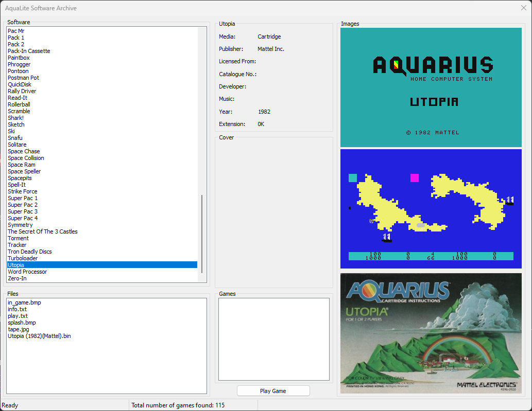Viewport: 532px width, 411px height.
Task: Click the total games found status text
Action: pyautogui.click(x=178, y=405)
